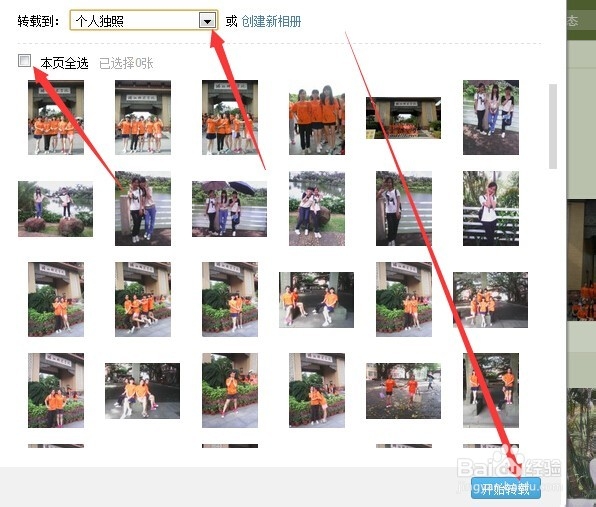
Task: Select wide landscape photo of gate with crowd
Action: [x=403, y=118]
